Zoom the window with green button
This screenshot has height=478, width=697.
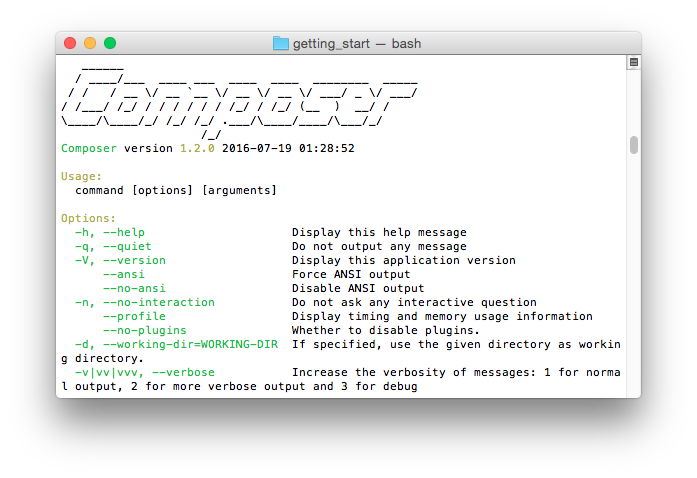(x=110, y=43)
